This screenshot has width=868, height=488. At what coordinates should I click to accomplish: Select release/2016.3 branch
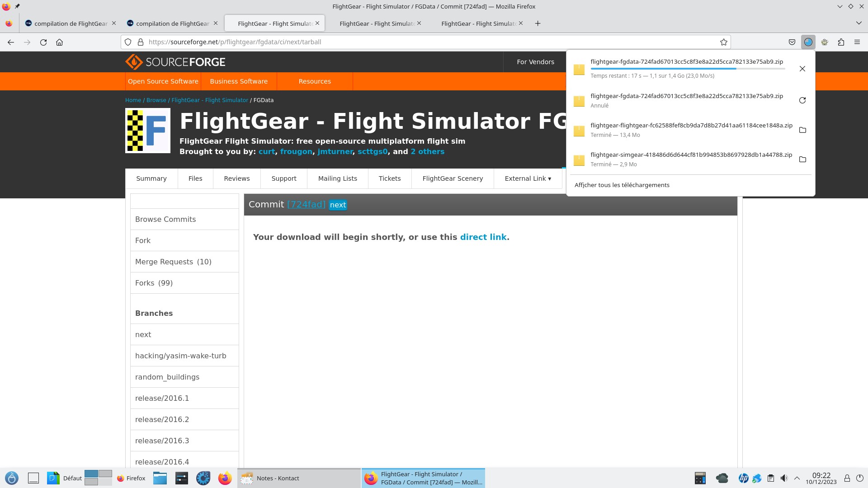[x=184, y=441]
